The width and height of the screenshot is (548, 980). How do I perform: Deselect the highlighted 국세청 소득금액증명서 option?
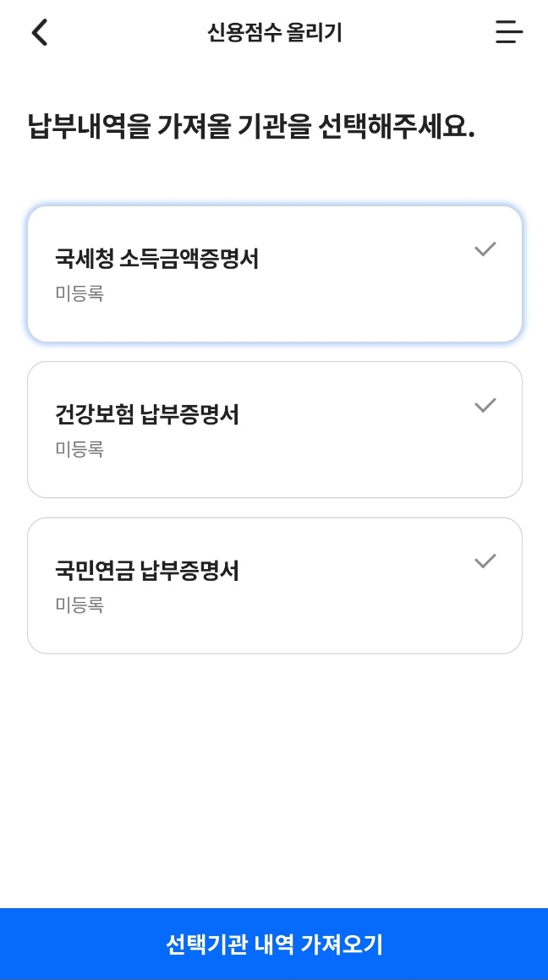[274, 272]
